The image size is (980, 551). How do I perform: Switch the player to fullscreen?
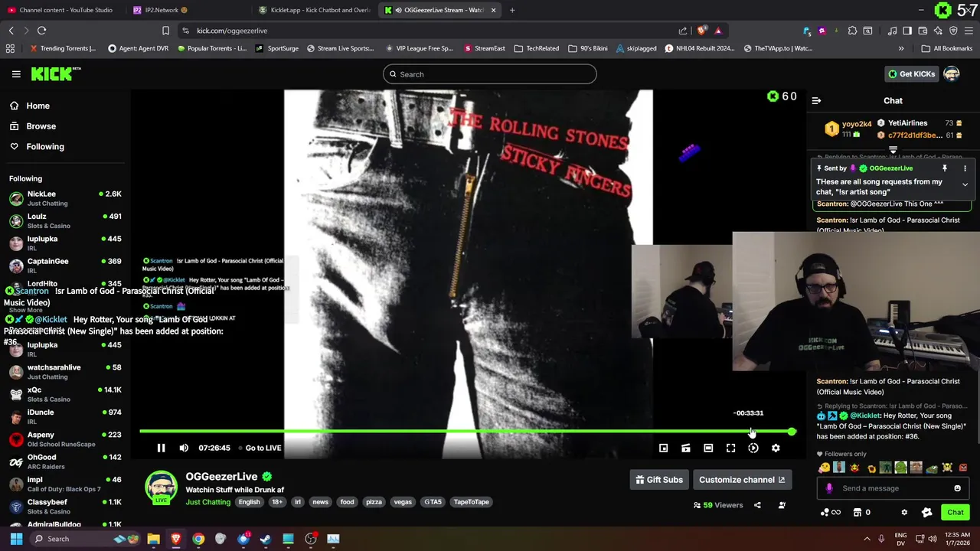pos(730,448)
